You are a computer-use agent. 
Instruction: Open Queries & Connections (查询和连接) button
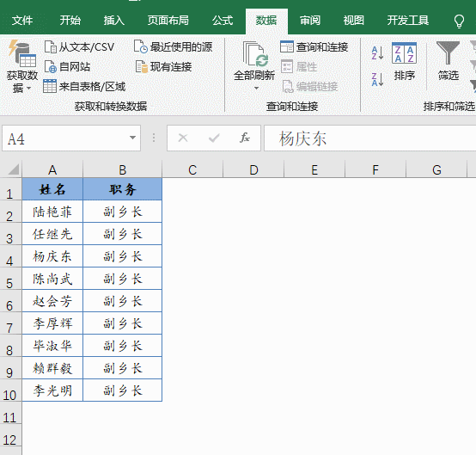click(x=314, y=46)
